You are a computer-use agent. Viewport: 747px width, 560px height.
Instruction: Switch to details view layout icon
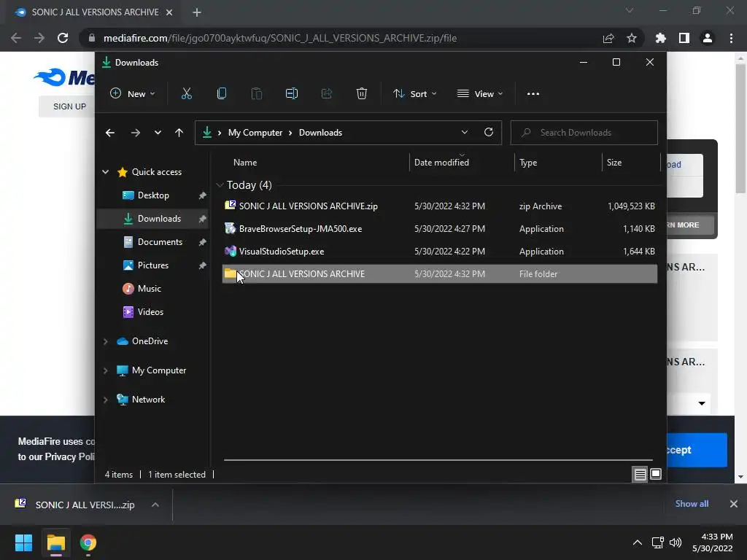coord(640,474)
